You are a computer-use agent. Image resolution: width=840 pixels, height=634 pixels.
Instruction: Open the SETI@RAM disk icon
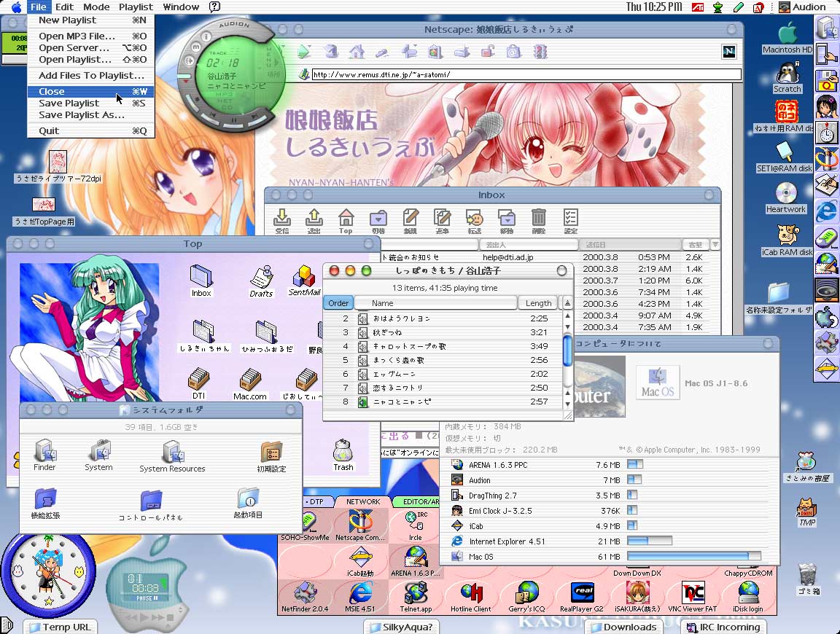pyautogui.click(x=785, y=152)
